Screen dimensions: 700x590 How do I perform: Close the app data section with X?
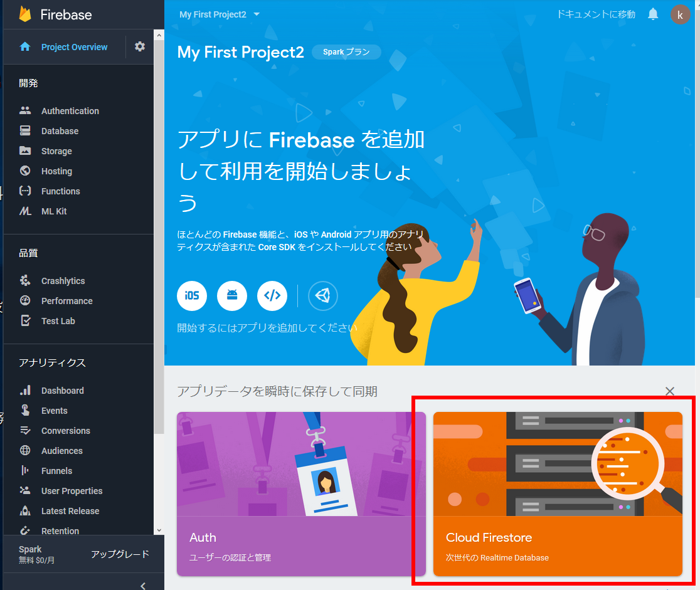click(670, 391)
